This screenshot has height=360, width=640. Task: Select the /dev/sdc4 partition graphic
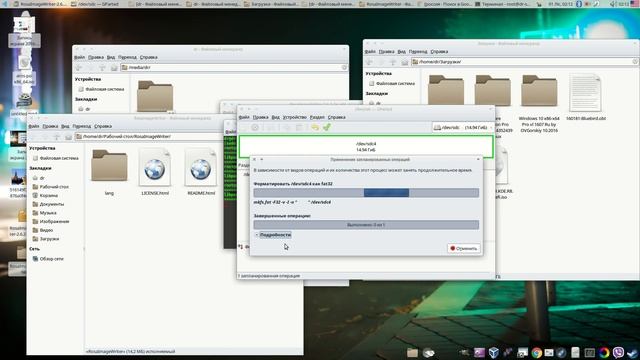point(366,147)
